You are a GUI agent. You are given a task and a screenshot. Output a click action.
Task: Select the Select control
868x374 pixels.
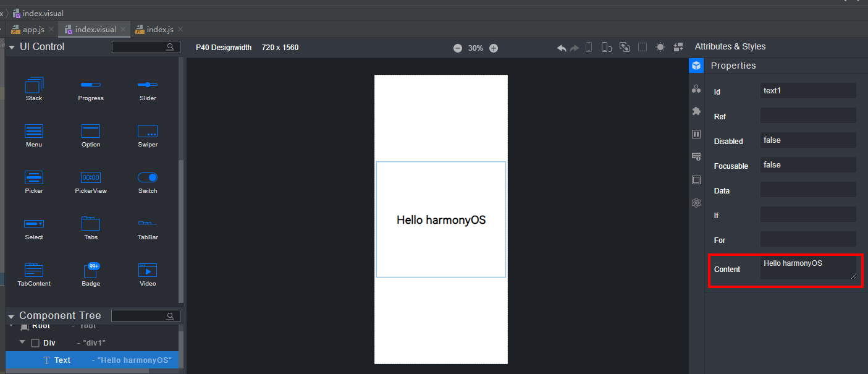click(34, 228)
